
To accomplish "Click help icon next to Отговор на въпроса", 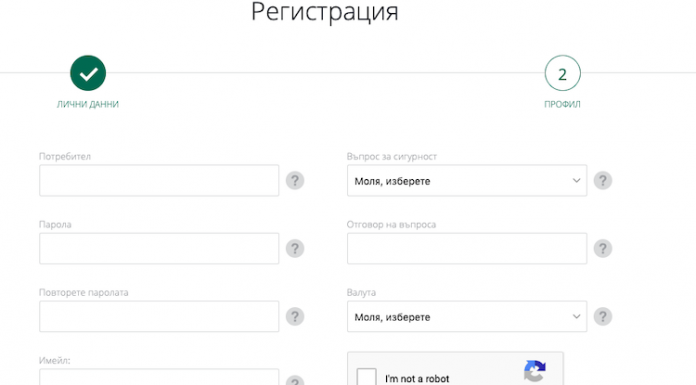I will click(x=603, y=249).
